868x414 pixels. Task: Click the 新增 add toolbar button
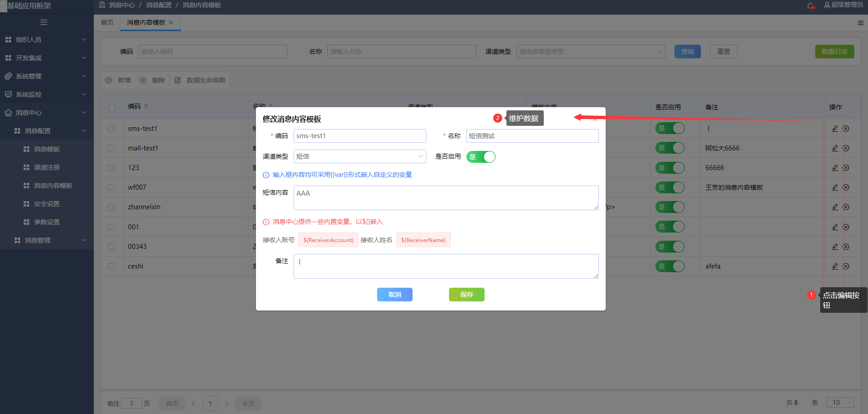pos(118,80)
